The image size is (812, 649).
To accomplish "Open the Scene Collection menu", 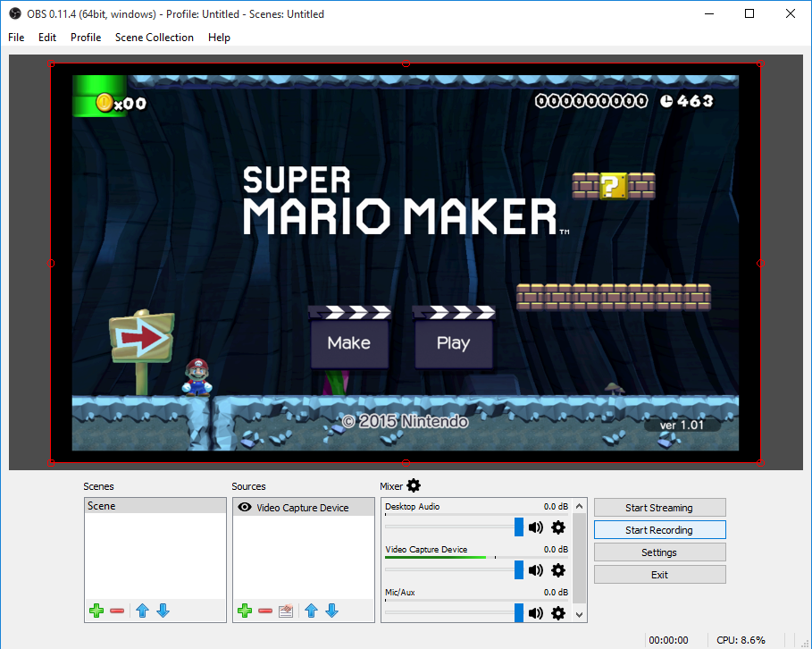I will point(154,38).
